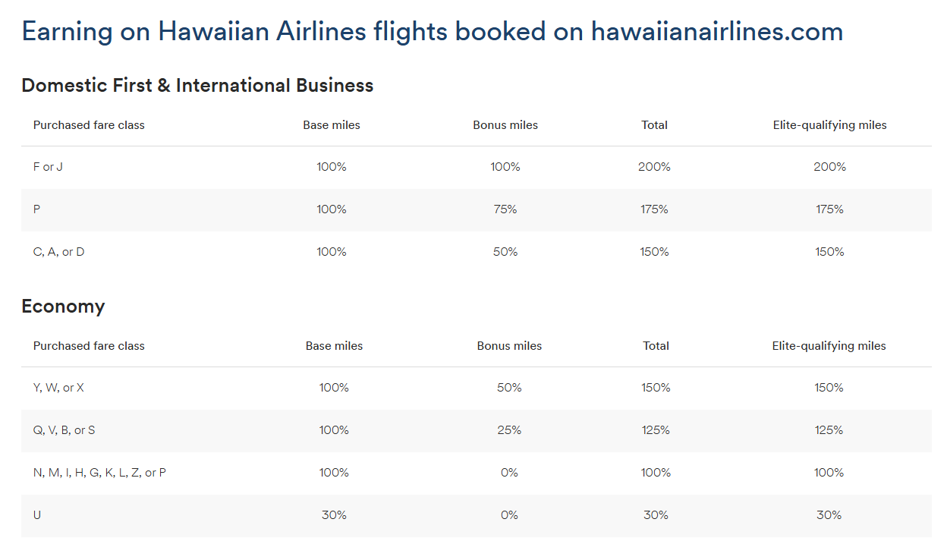
Task: Click the 175% total value for P fare
Action: [x=654, y=209]
